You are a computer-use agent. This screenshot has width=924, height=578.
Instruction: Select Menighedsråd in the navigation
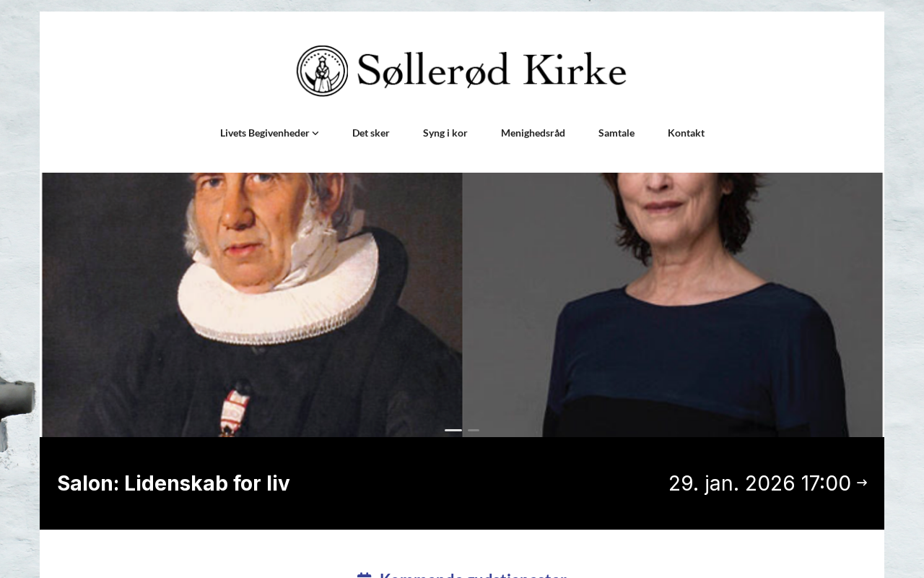[x=533, y=133]
